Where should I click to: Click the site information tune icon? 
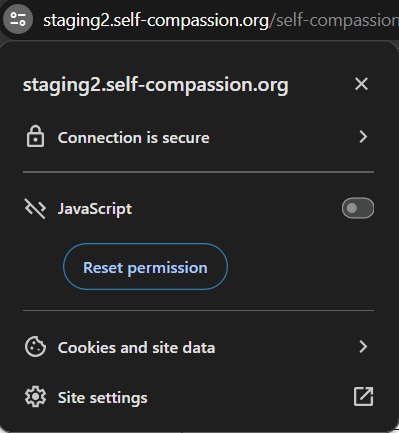point(18,19)
